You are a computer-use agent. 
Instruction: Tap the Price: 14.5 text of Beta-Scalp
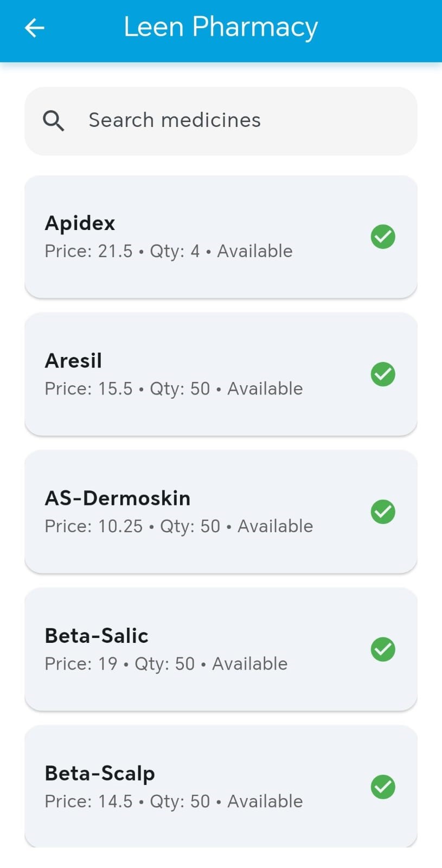[88, 801]
